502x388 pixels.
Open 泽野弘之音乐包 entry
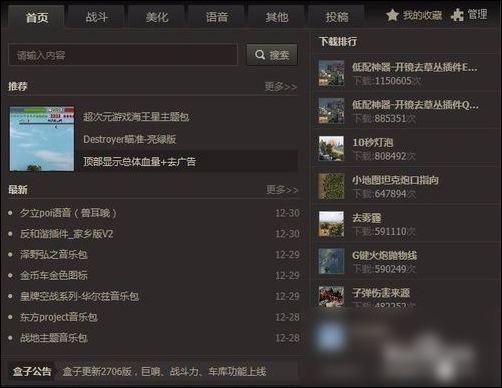(54, 255)
